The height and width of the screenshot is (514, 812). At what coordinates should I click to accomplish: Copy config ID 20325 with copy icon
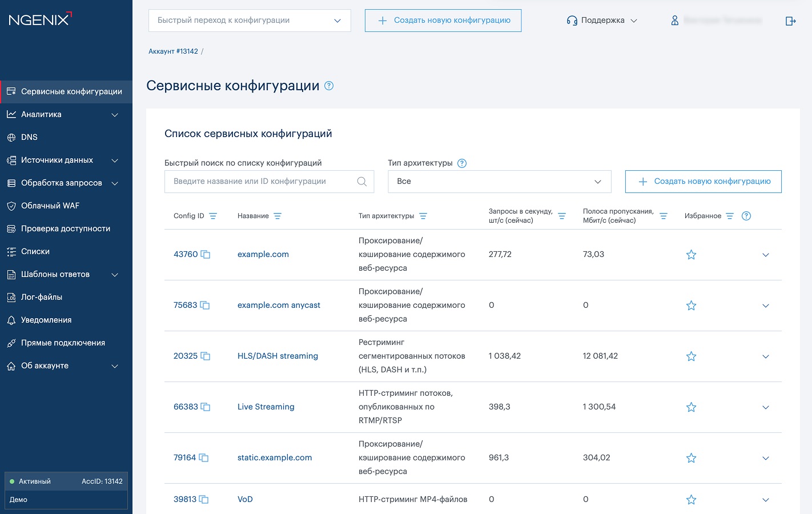[206, 356]
